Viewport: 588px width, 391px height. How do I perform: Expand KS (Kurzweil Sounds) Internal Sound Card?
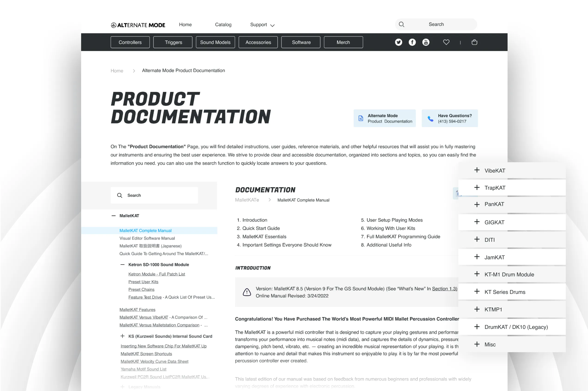point(122,336)
